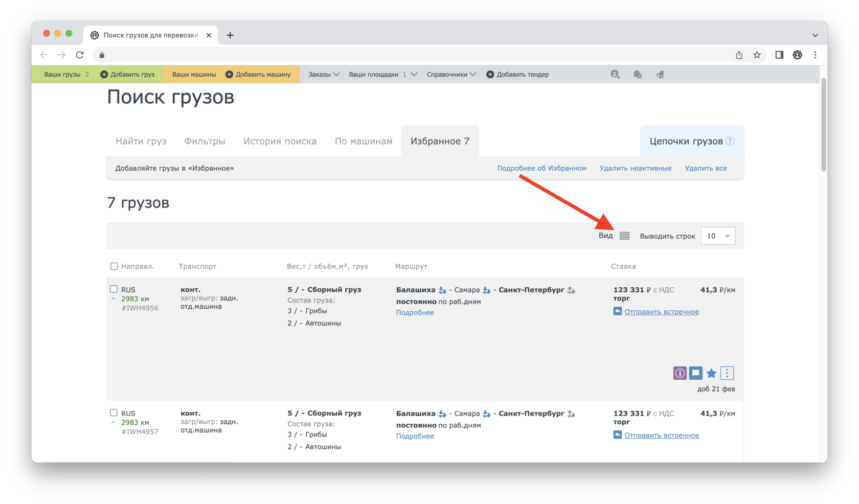Click the cargo ID #IWH4957 text
The width and height of the screenshot is (859, 504).
point(140,432)
